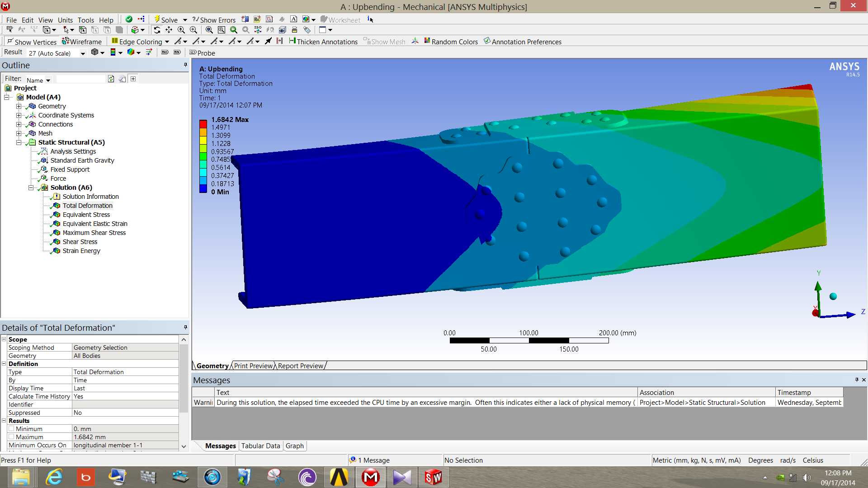The width and height of the screenshot is (868, 488).
Task: Switch to the Print Preview tab
Action: (x=254, y=366)
